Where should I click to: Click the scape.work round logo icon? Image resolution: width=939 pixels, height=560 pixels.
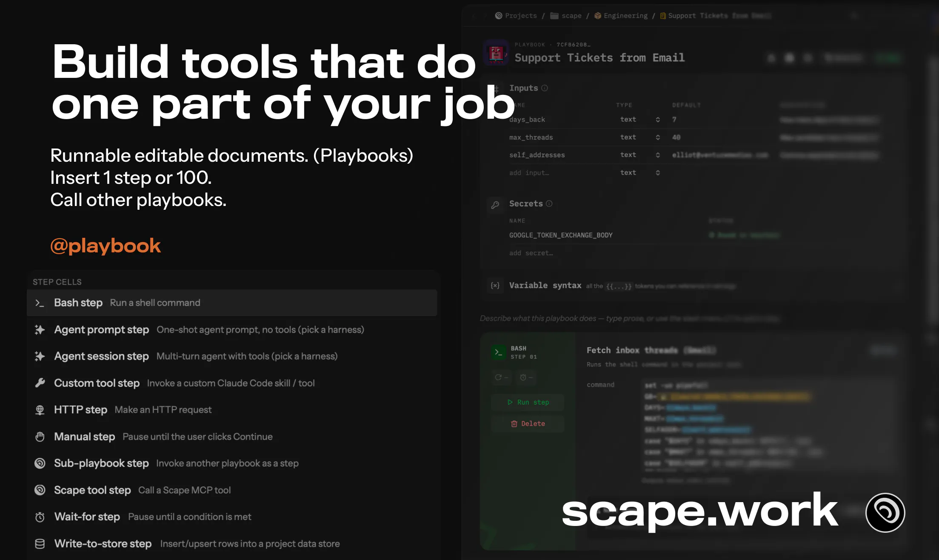[x=885, y=512]
